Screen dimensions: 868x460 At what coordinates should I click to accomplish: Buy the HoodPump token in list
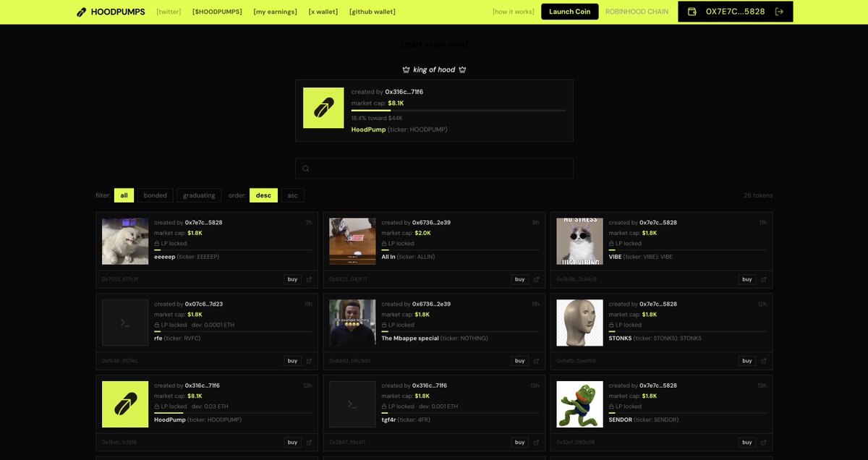292,443
